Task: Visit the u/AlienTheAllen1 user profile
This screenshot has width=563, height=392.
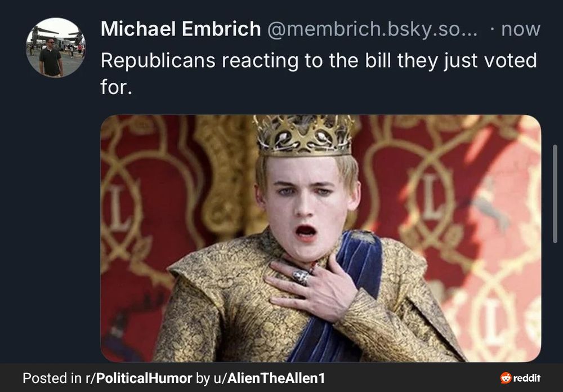Action: pyautogui.click(x=269, y=378)
